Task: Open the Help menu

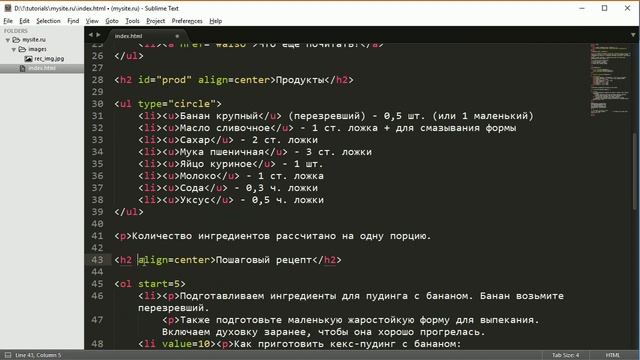Action: click(x=216, y=21)
